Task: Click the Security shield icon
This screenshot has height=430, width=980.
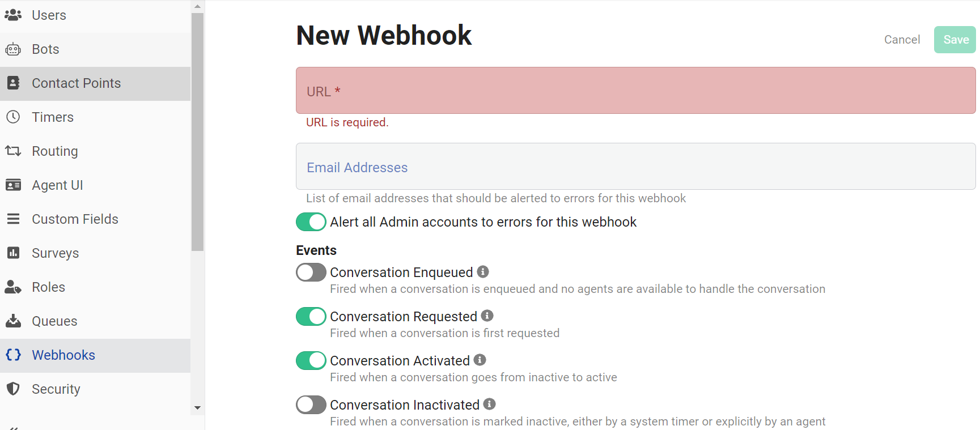Action: [13, 389]
